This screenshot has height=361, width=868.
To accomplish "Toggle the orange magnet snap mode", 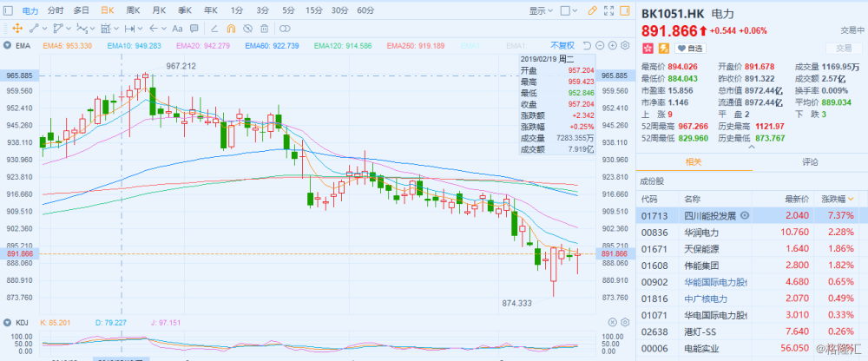I will click(x=232, y=29).
